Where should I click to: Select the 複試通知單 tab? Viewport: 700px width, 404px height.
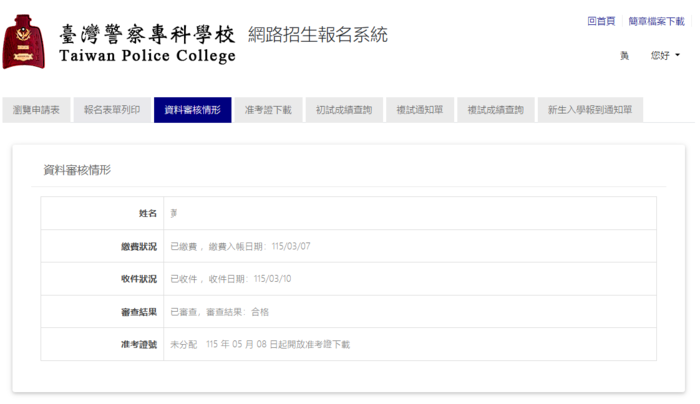420,110
